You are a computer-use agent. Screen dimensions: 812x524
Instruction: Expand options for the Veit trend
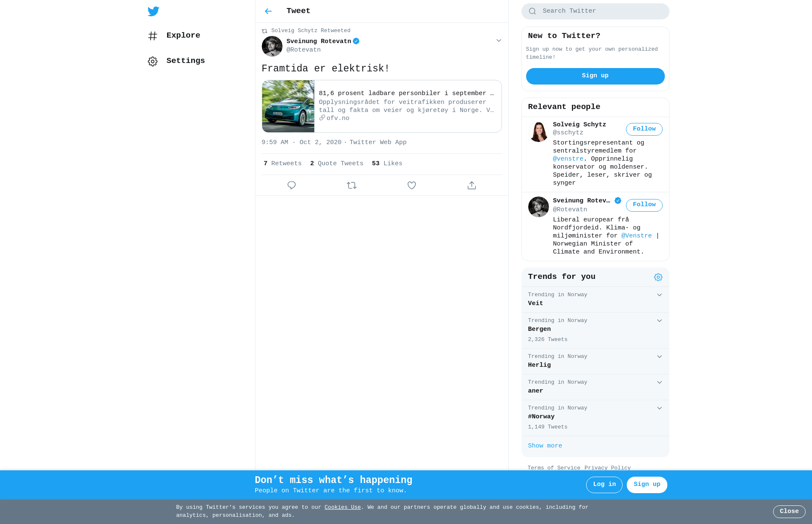659,295
